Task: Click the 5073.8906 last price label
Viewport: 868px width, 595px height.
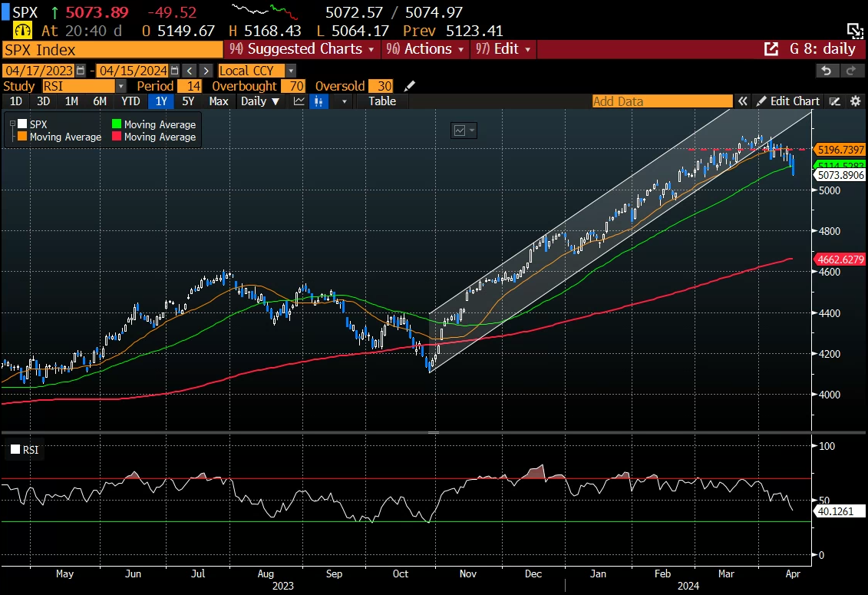Action: point(840,175)
